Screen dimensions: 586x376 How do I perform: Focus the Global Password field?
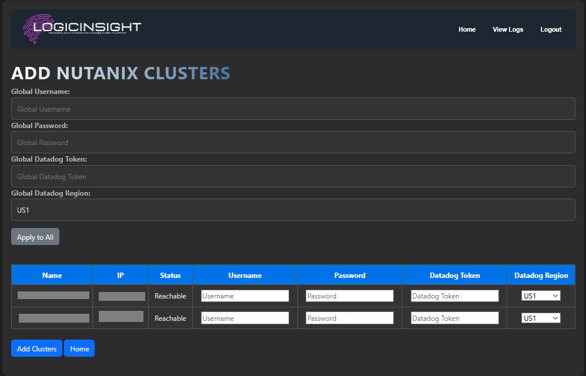point(293,142)
